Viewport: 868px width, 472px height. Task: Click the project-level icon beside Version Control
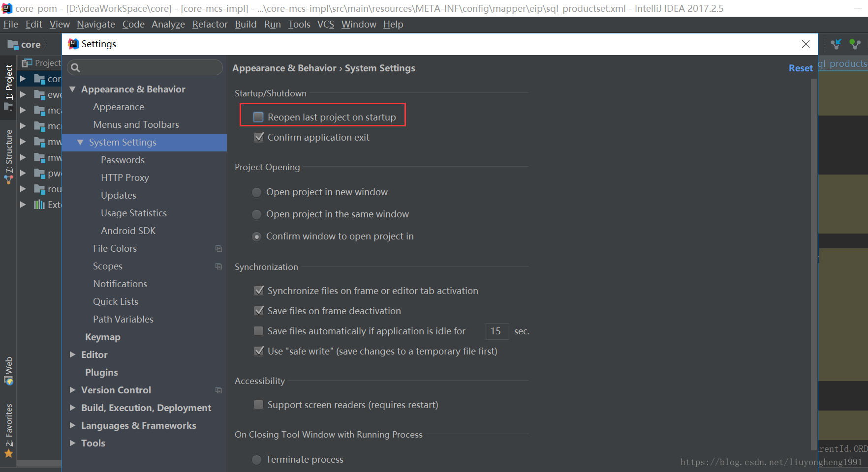219,390
